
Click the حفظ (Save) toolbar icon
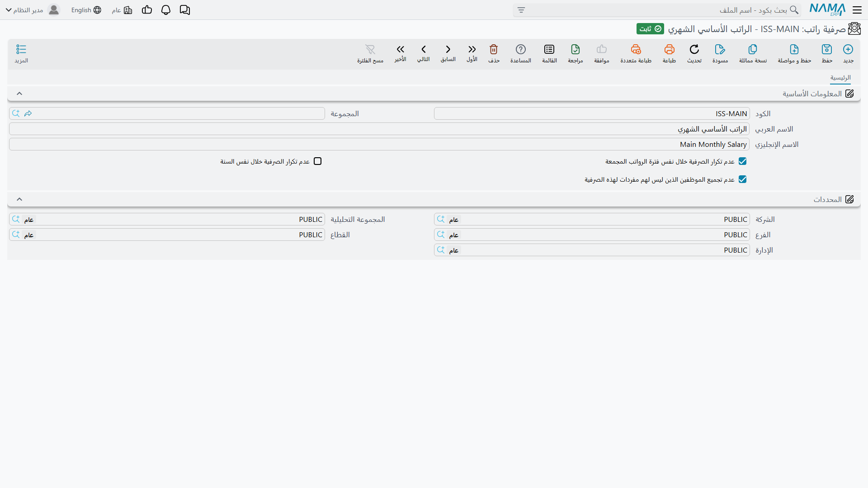827,49
